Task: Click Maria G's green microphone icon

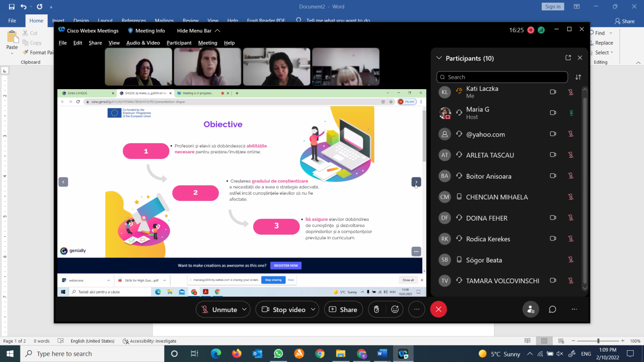Action: tap(571, 113)
